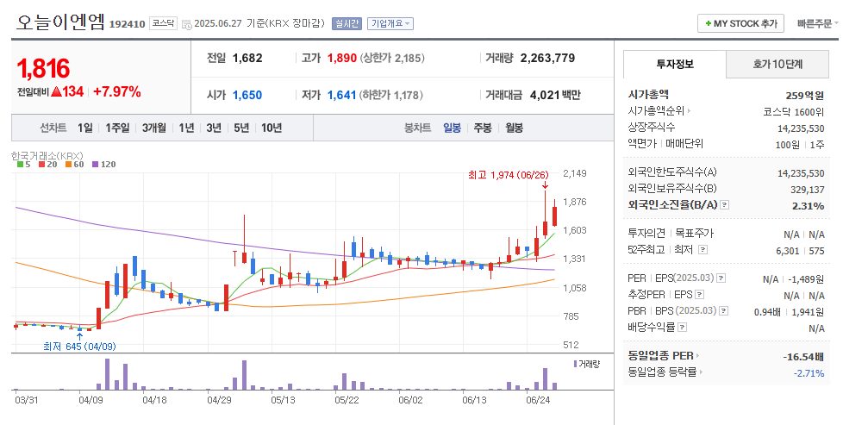Click the 최저 645 (04/09) chart marker
Image resolution: width=868 pixels, height=425 pixels.
click(x=79, y=347)
